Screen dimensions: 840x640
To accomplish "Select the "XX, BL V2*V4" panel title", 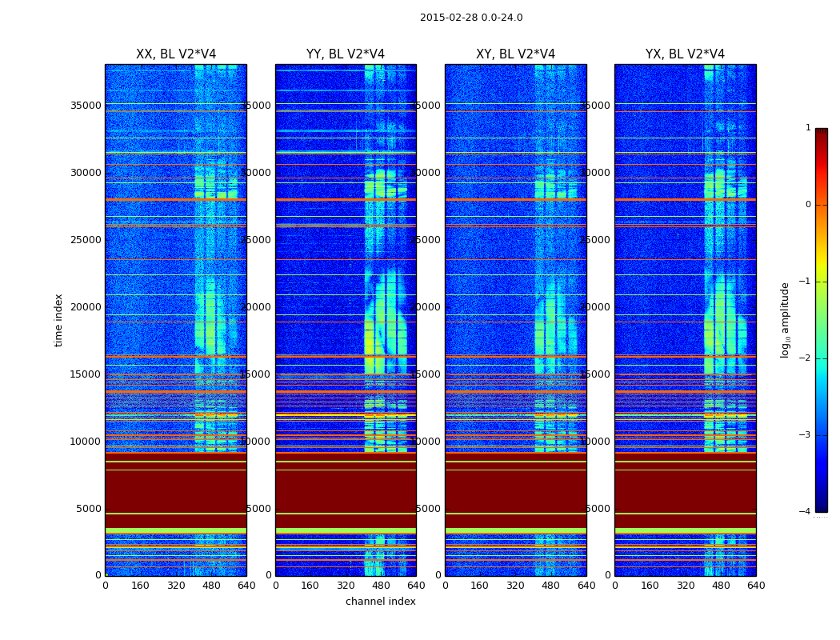I will (x=176, y=54).
